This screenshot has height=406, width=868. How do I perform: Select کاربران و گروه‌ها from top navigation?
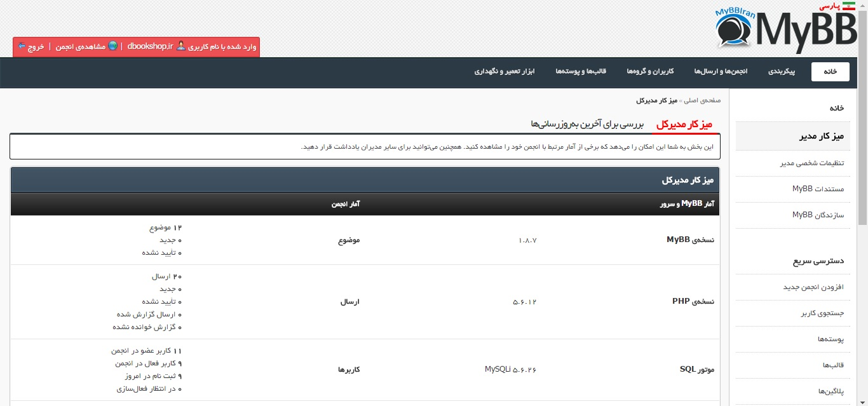pos(650,72)
